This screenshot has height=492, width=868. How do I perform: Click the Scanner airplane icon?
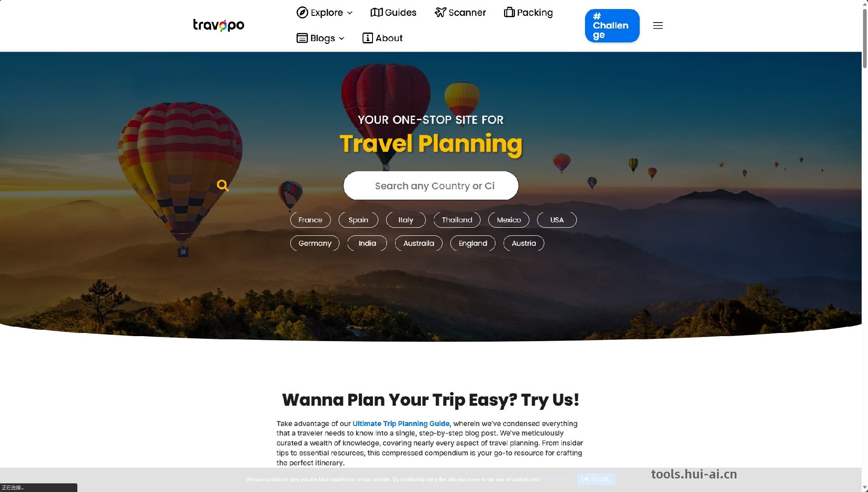pyautogui.click(x=440, y=13)
